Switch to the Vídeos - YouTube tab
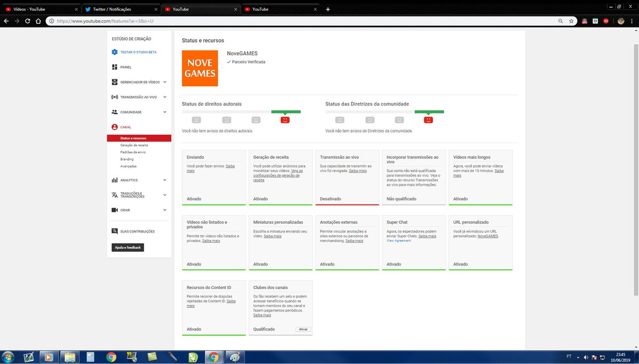 point(41,9)
